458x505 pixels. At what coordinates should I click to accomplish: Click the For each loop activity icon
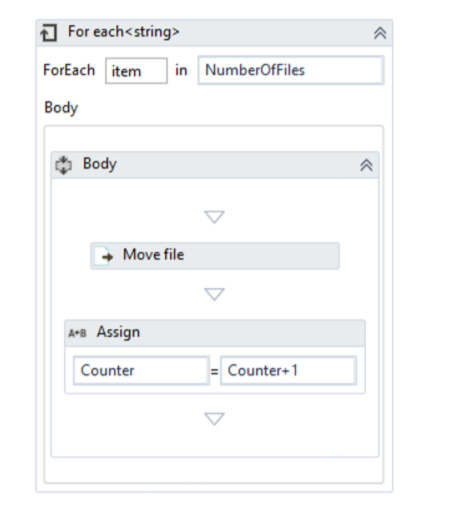point(49,33)
